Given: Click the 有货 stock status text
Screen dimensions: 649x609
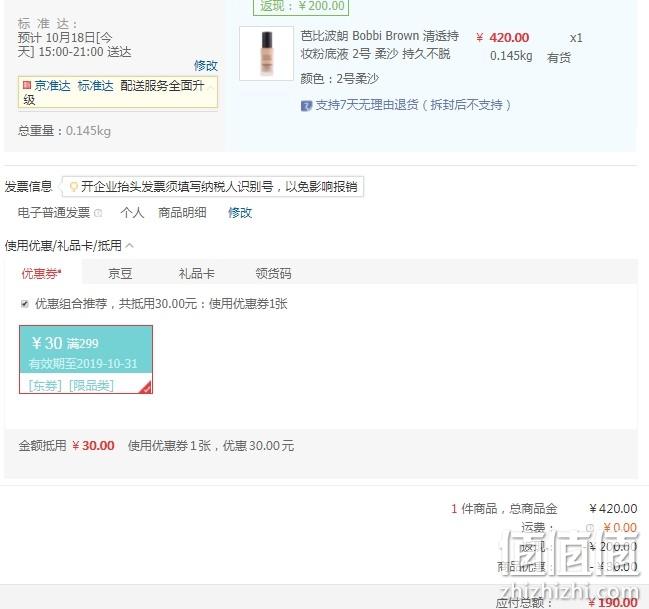Looking at the screenshot, I should click(559, 57).
